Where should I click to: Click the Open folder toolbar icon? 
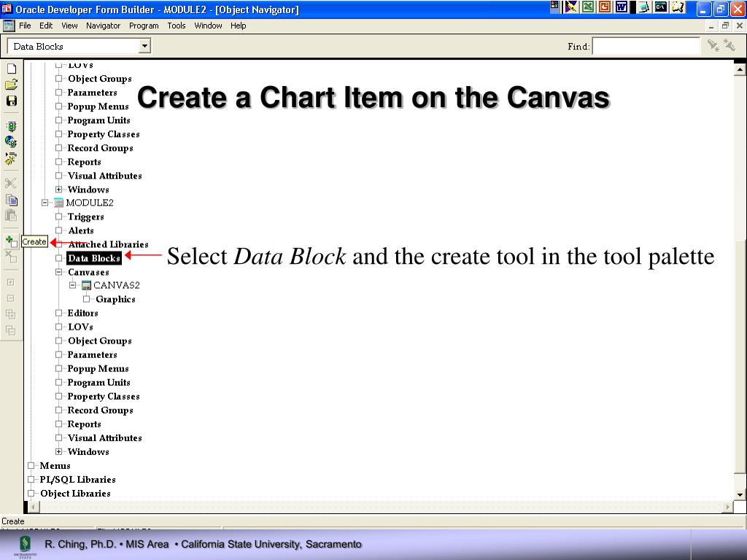point(12,85)
